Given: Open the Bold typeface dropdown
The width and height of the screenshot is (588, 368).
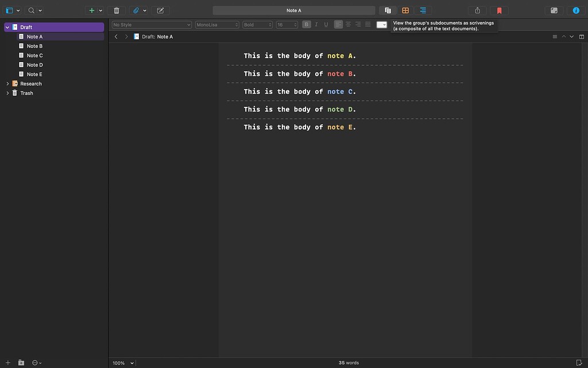Looking at the screenshot, I should pyautogui.click(x=258, y=25).
